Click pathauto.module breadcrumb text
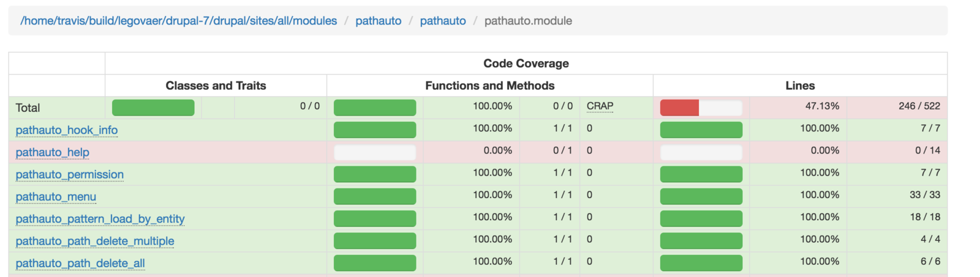The image size is (980, 277). [528, 21]
